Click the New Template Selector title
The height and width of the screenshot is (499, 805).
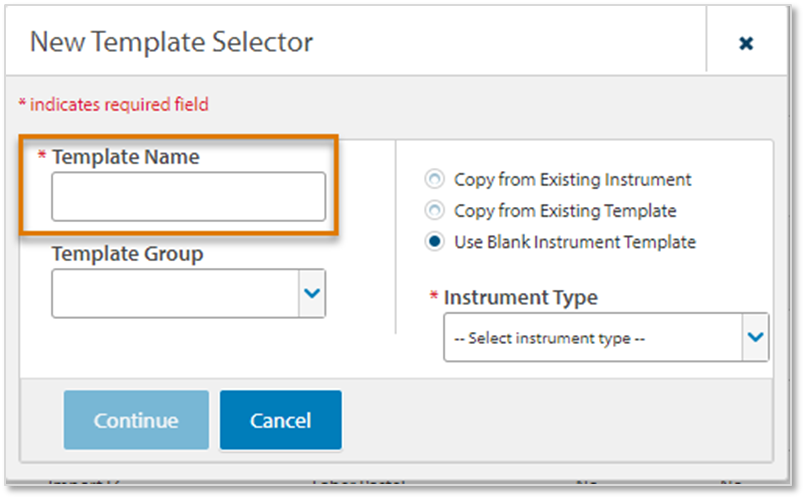tap(171, 42)
